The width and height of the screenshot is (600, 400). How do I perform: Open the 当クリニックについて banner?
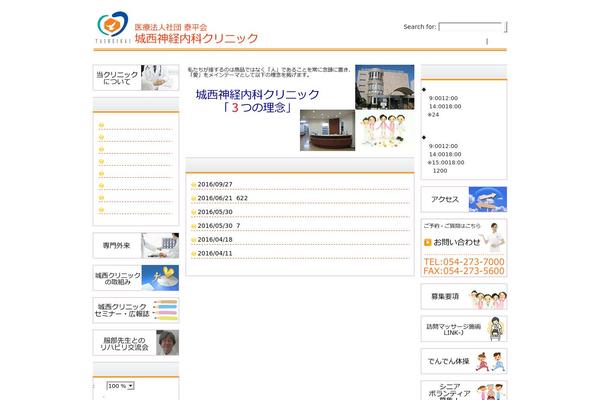coord(136,78)
